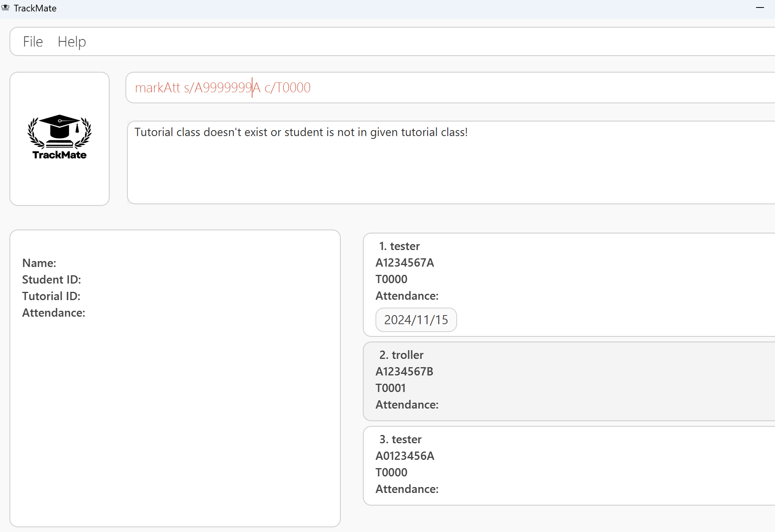Minimize the TrackMate window
775x532 pixels.
(x=760, y=8)
